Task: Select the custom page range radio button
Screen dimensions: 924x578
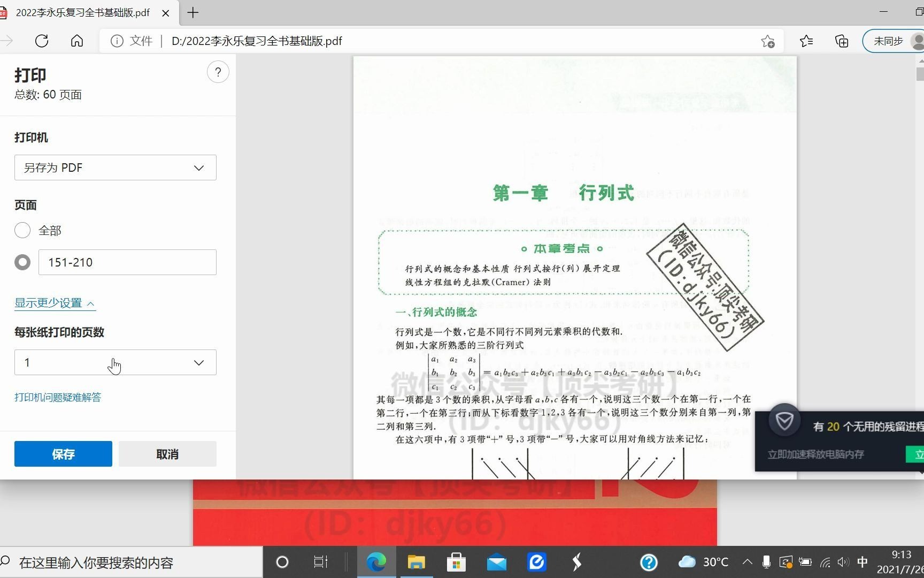Action: click(x=22, y=262)
